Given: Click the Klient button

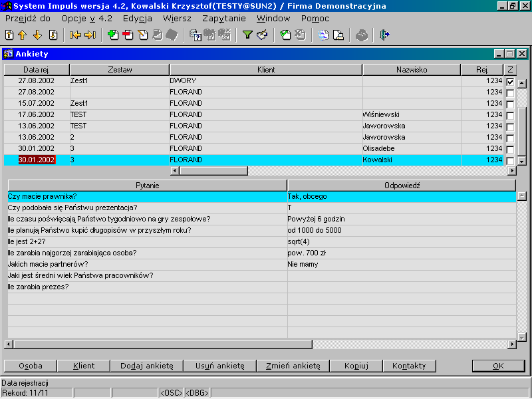Looking at the screenshot, I should click(x=84, y=366).
